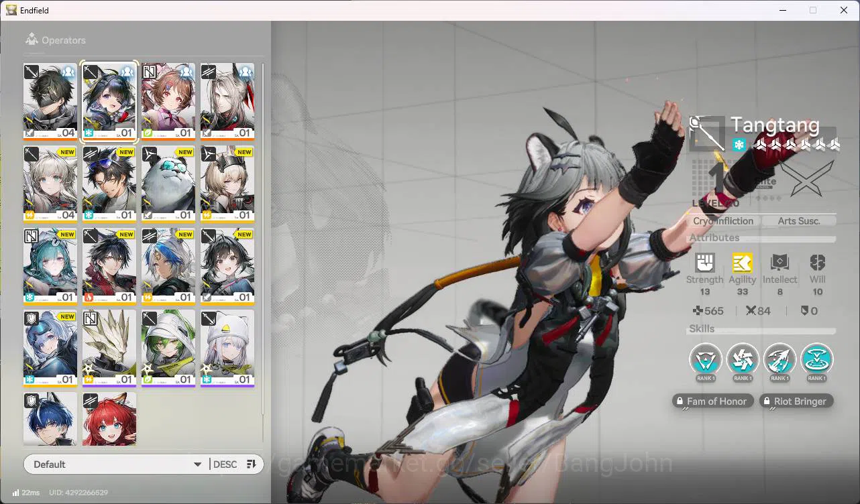Select the blonde girl with horned helmet card

point(227,184)
